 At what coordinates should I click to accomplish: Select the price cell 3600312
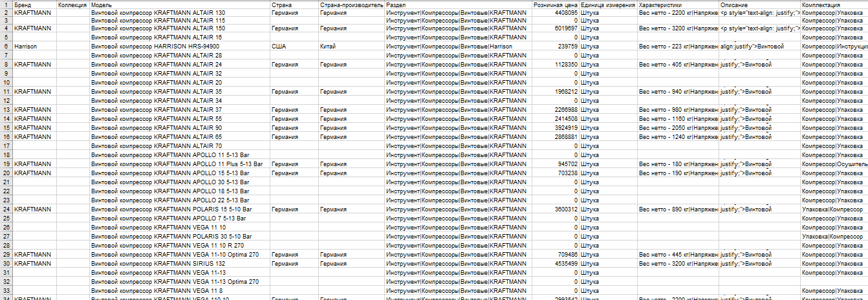pos(556,209)
